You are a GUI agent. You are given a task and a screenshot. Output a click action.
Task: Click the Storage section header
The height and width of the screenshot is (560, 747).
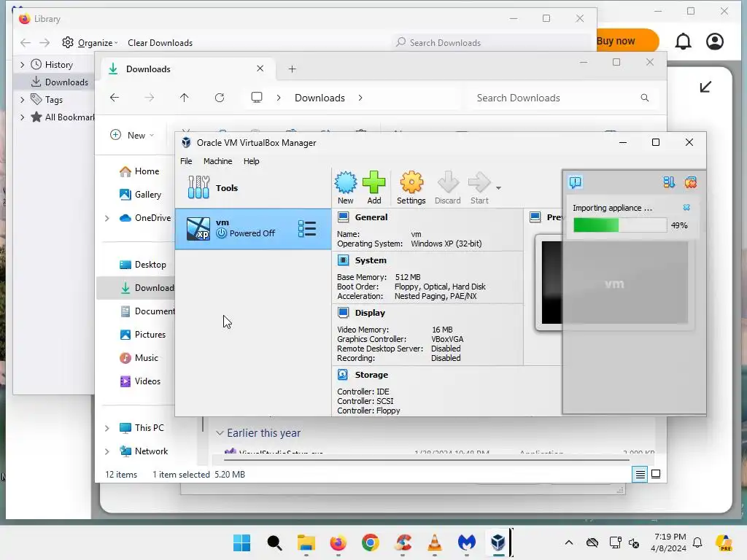[x=371, y=375]
